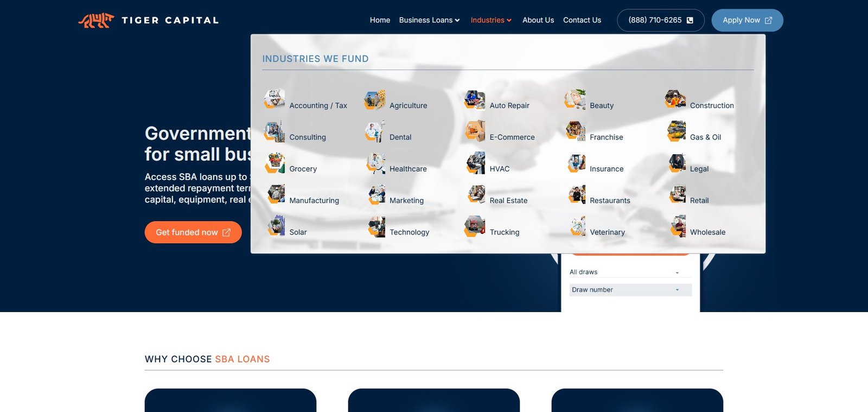Image resolution: width=868 pixels, height=412 pixels.
Task: Click the Tiger Capital logo icon
Action: [x=96, y=20]
